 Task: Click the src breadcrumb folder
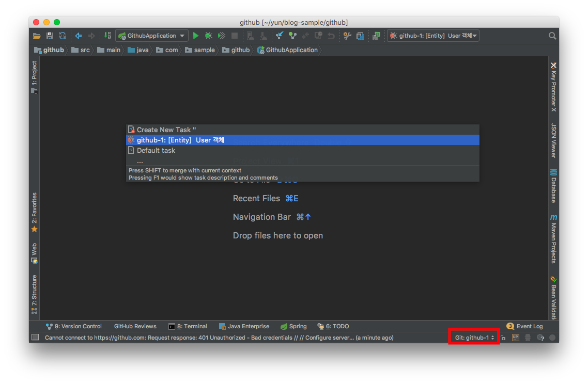point(81,50)
